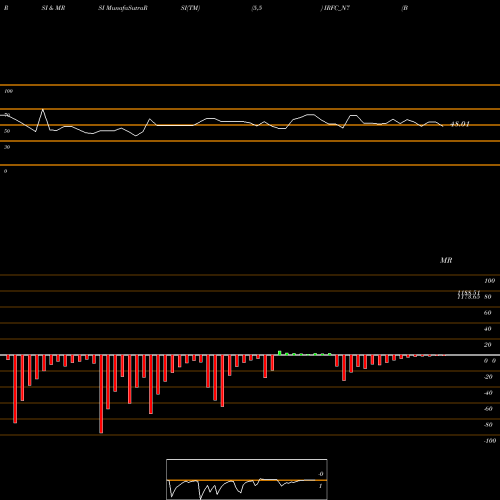Click the MR panel title label

446,260
